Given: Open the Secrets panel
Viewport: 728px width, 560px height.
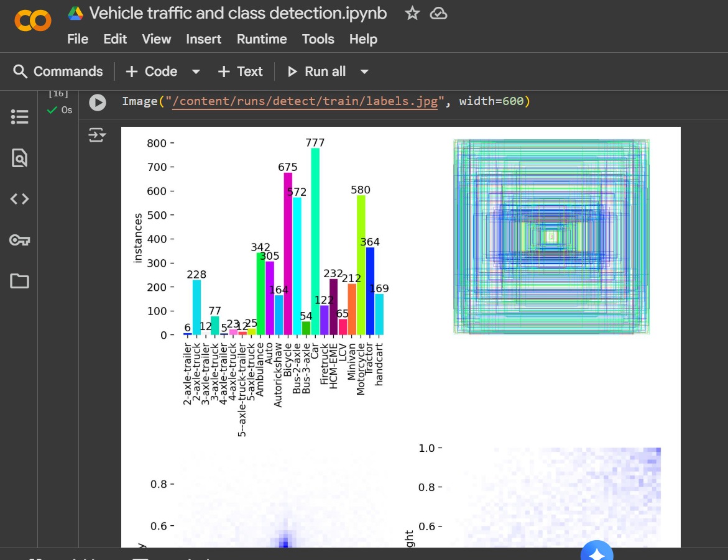Looking at the screenshot, I should [19, 239].
